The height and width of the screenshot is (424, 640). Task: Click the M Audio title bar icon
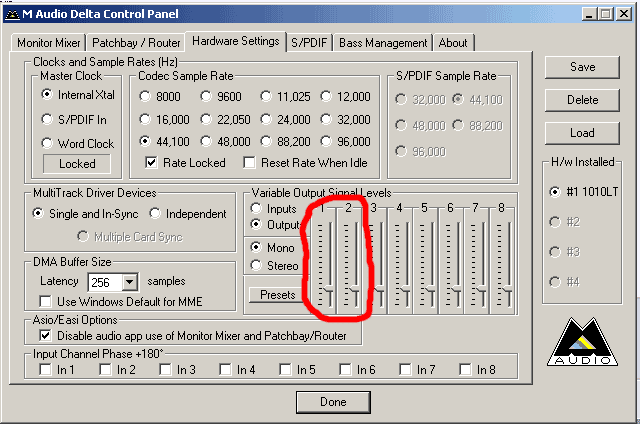pyautogui.click(x=12, y=14)
